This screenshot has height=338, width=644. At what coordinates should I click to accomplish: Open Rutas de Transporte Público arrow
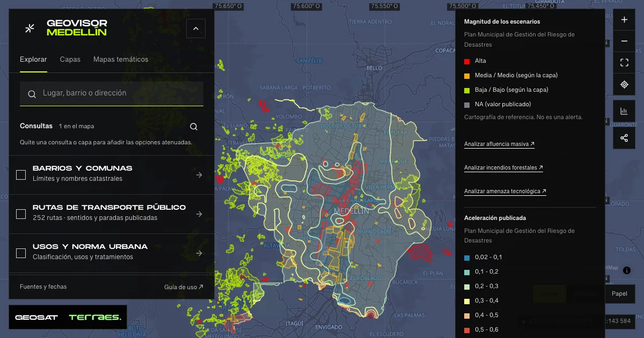click(x=199, y=214)
